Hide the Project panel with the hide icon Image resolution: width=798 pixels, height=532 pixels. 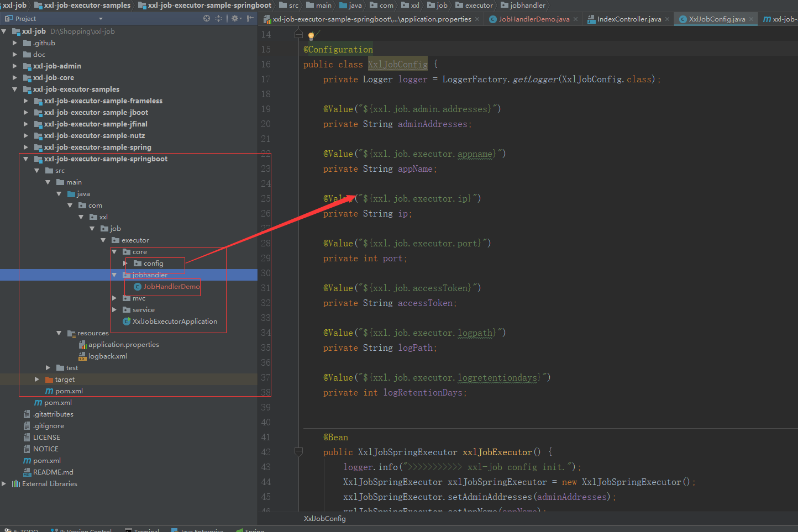click(x=250, y=18)
